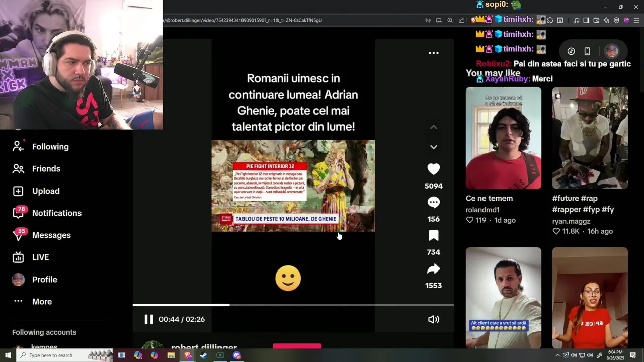Open the Brave Wallet icon
Image resolution: width=644 pixels, height=362 pixels.
coord(596,20)
